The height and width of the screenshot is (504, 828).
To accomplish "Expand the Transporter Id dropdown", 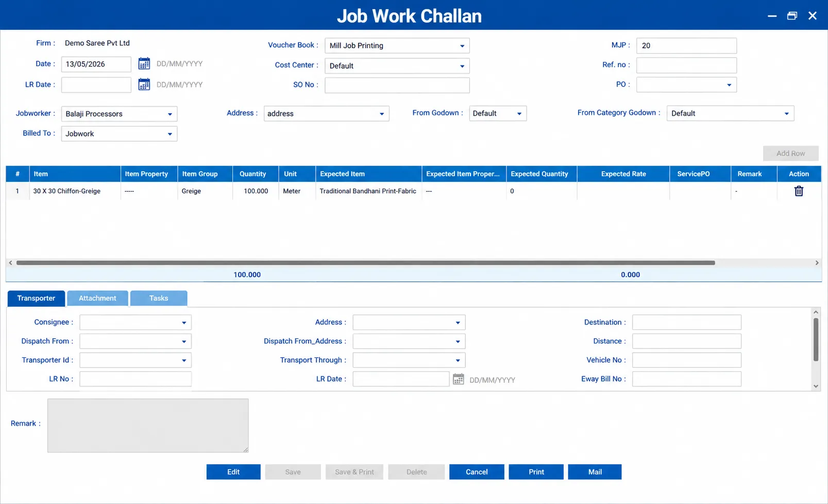I will click(x=136, y=360).
